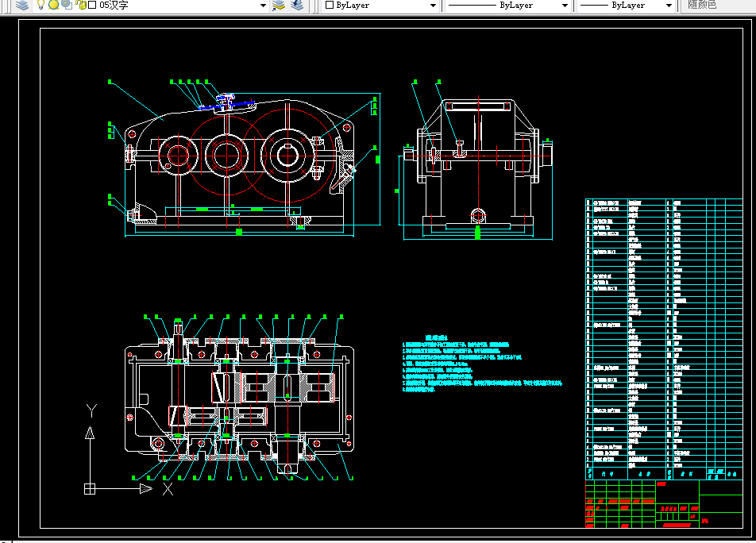The width and height of the screenshot is (756, 543).
Task: Click the ByLayer color control swatch
Action: pos(330,5)
